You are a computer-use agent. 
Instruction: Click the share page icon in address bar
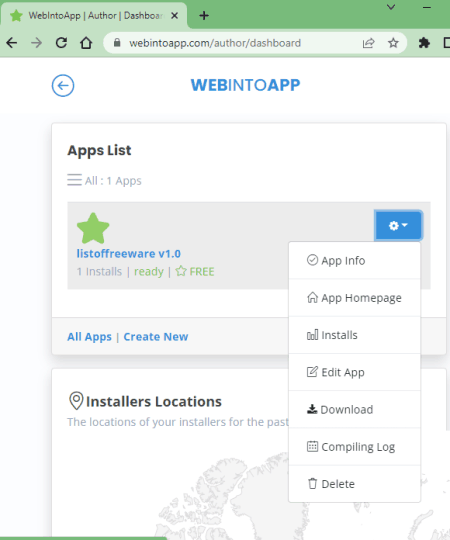pos(368,43)
